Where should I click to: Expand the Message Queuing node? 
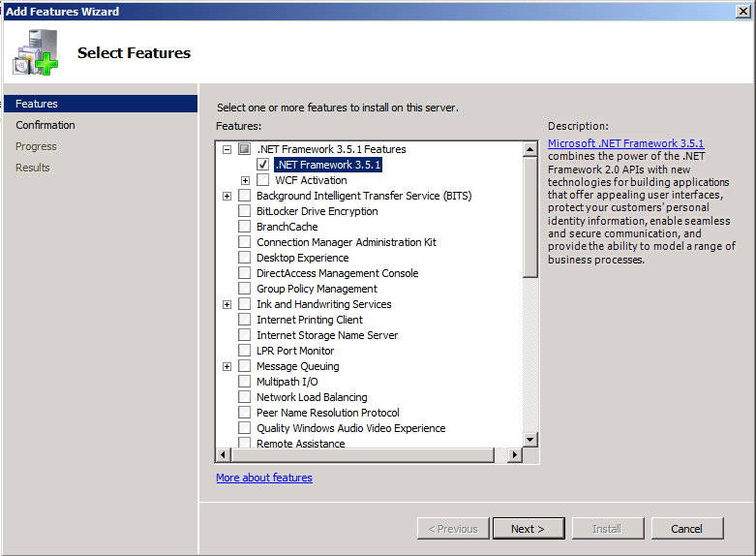tap(227, 366)
